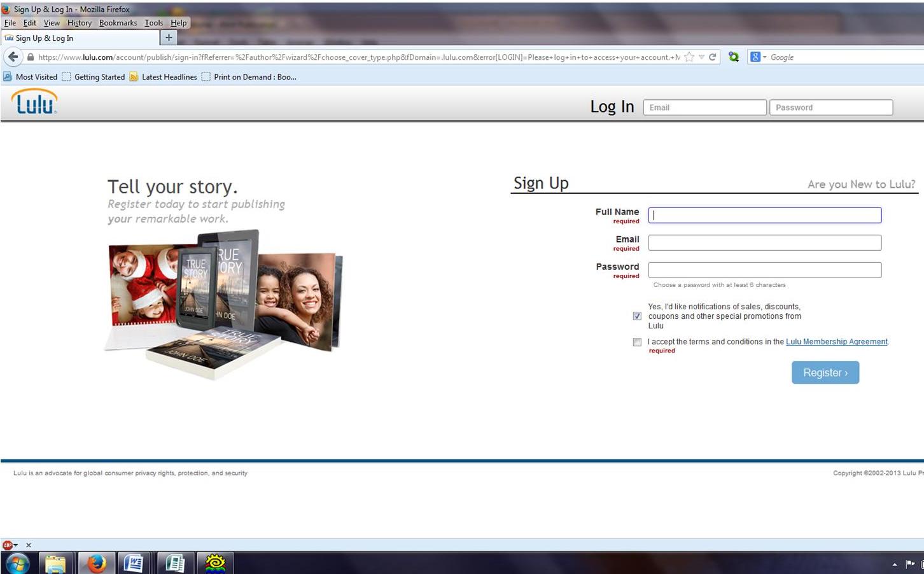
Task: Open Getting Started bookmark
Action: coord(94,77)
